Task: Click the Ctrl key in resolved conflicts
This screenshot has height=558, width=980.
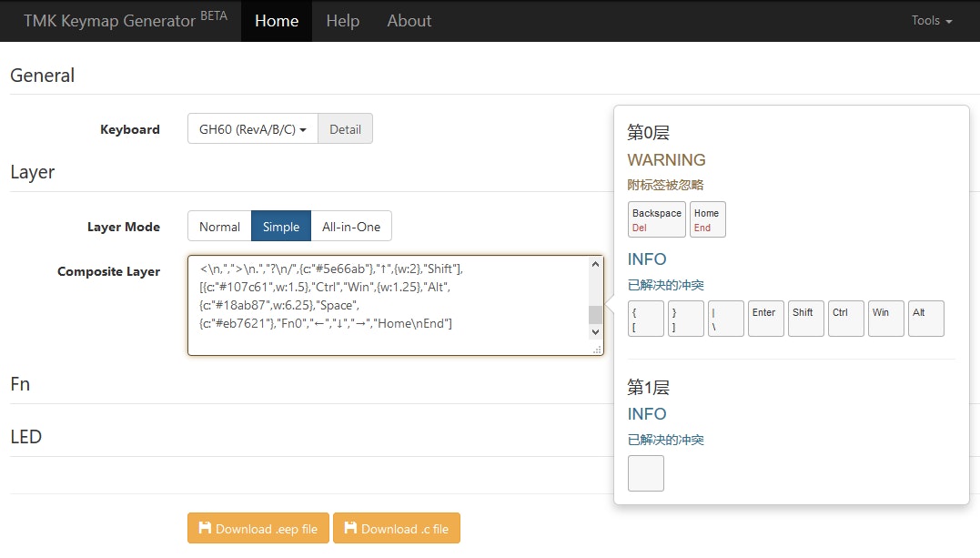Action: coord(845,319)
